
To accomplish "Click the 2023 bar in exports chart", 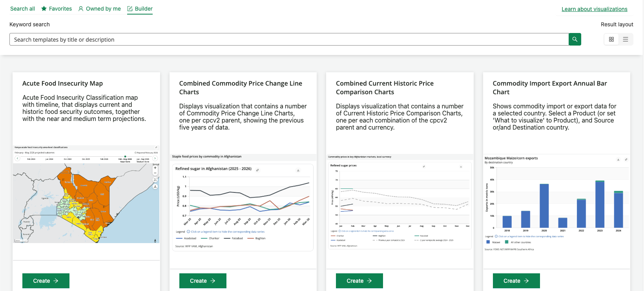I will coord(600,204).
